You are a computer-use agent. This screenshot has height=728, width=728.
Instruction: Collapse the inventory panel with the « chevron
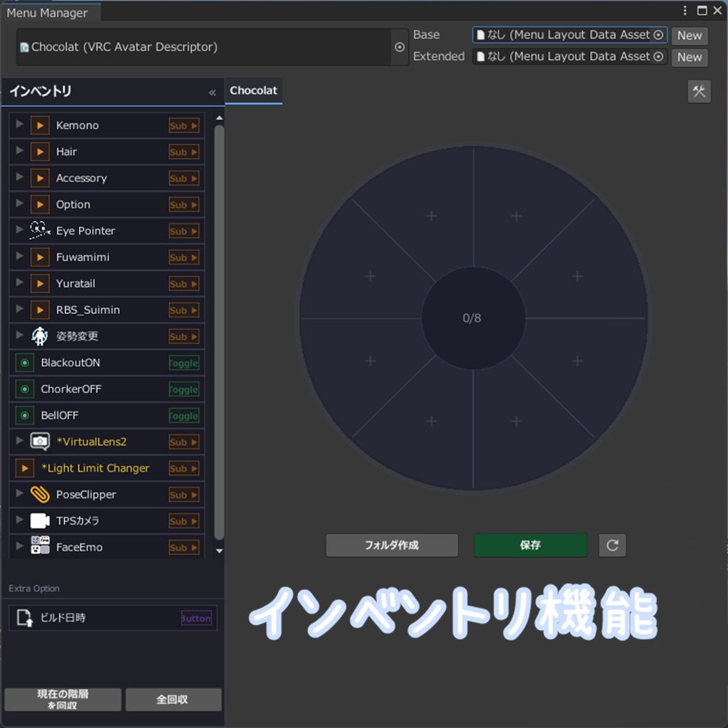point(211,92)
